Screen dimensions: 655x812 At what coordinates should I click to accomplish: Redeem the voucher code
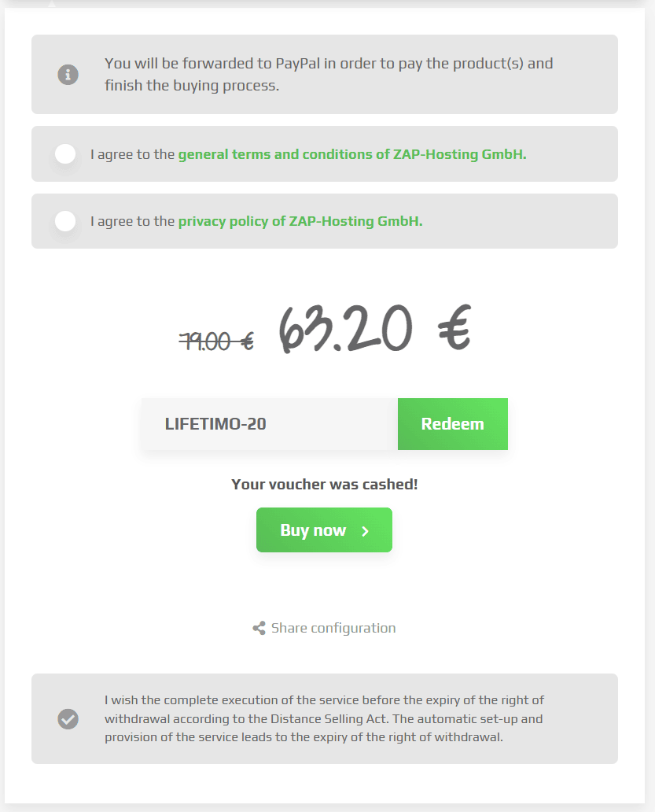(453, 424)
